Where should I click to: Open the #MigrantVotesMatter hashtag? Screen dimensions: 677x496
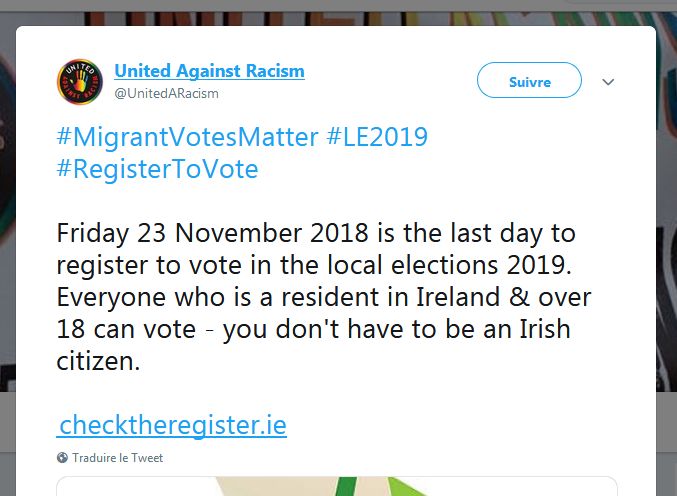(x=187, y=137)
